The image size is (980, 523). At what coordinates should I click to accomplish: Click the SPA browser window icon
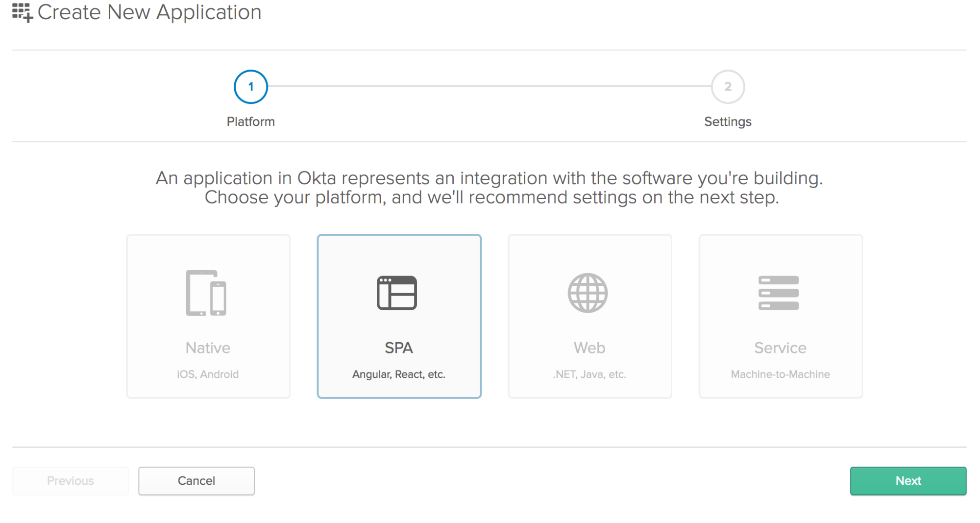click(398, 293)
